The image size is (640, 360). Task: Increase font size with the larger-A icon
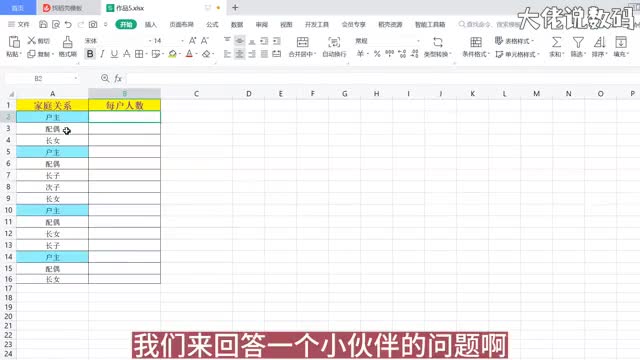tap(192, 40)
